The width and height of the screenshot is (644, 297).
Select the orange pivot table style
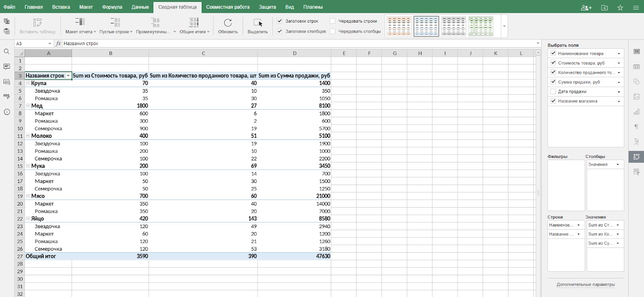[399, 26]
